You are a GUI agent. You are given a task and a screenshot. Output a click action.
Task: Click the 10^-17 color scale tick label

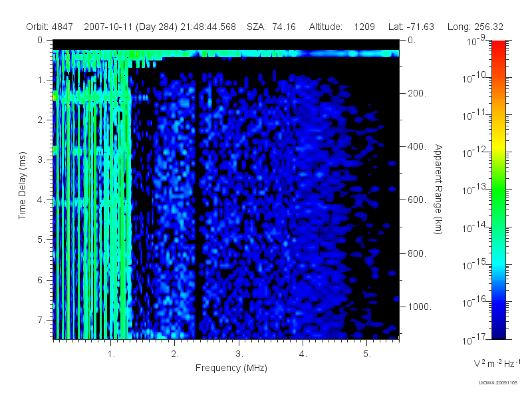coord(473,339)
